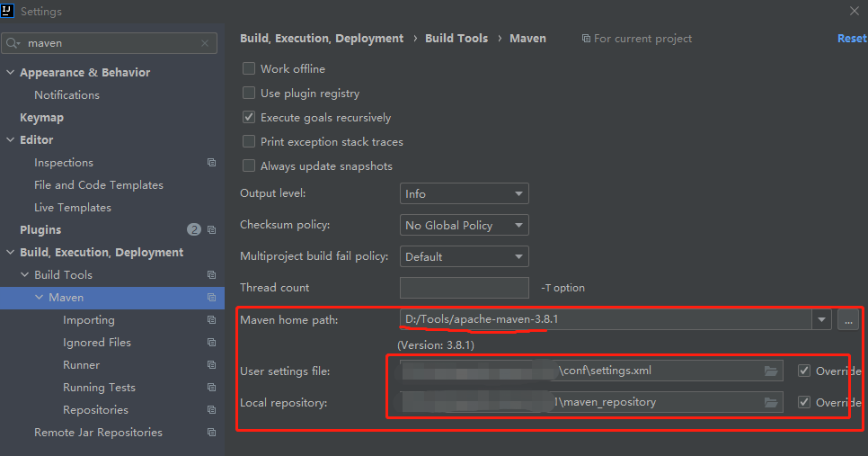Click the Thread count input field
The width and height of the screenshot is (868, 456).
(464, 288)
